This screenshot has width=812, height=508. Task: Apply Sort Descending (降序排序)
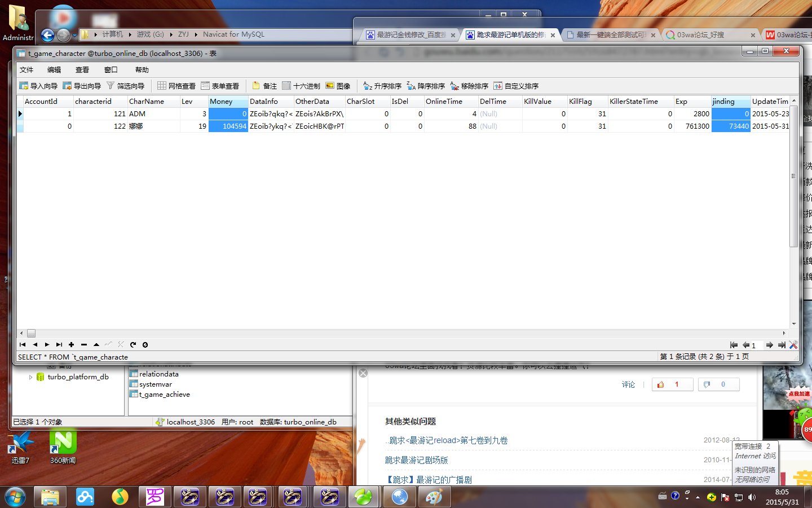coord(426,86)
